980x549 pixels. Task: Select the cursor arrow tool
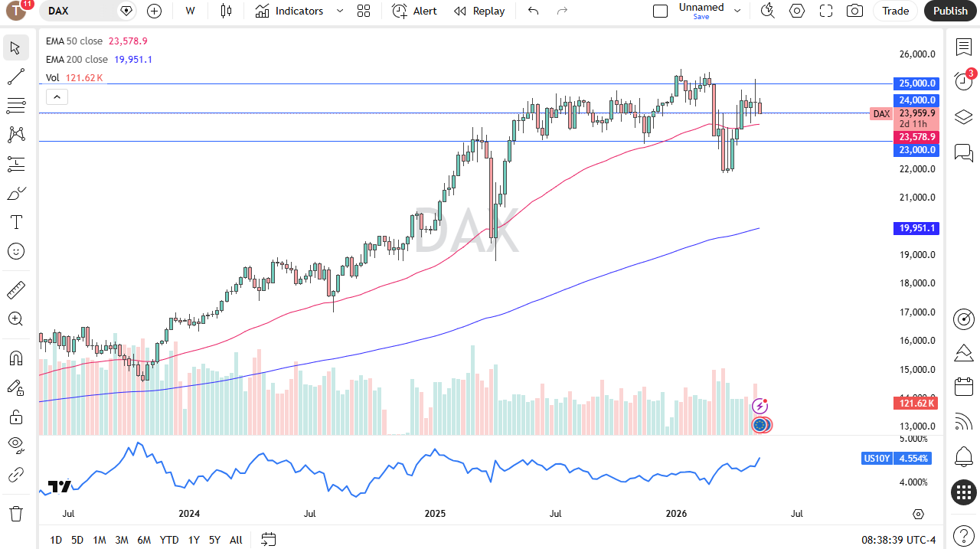pyautogui.click(x=15, y=47)
